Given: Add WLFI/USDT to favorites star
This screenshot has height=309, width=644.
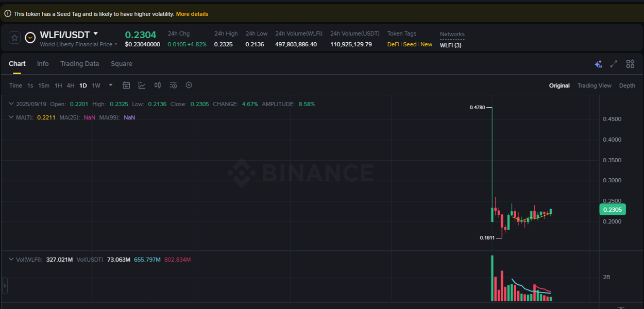Looking at the screenshot, I should 14,38.
